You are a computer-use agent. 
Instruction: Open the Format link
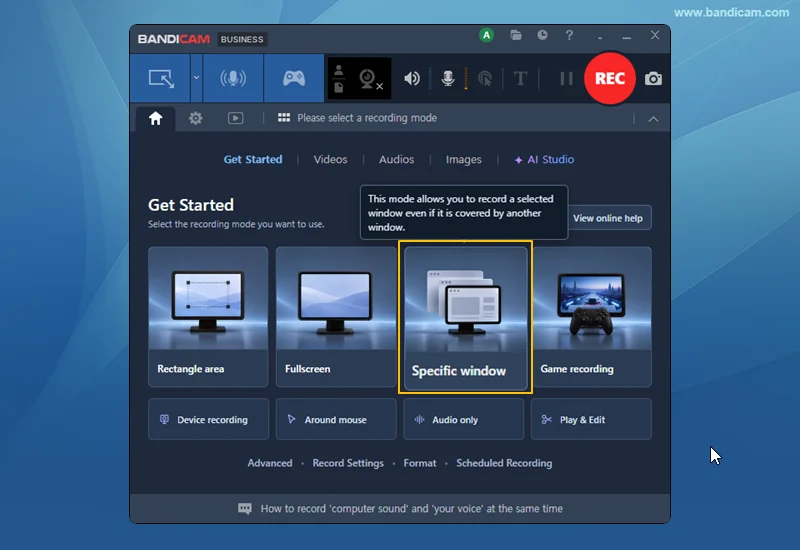420,463
